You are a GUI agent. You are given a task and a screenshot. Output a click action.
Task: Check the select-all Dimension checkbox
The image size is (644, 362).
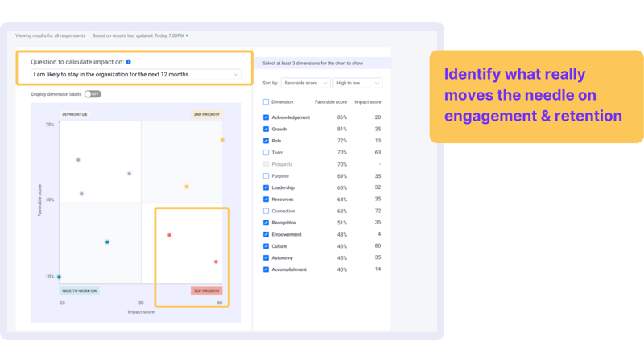pyautogui.click(x=266, y=102)
